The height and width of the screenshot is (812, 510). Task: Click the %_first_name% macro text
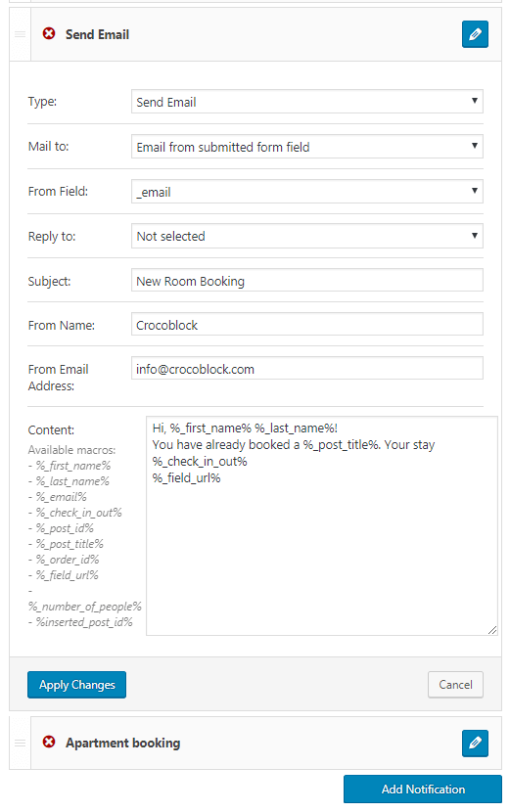[73, 466]
